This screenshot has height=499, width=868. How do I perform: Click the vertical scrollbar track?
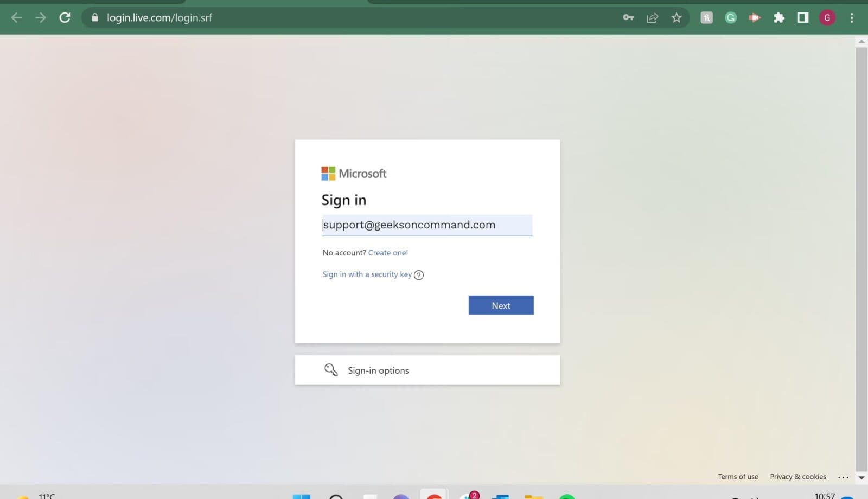coord(861,259)
